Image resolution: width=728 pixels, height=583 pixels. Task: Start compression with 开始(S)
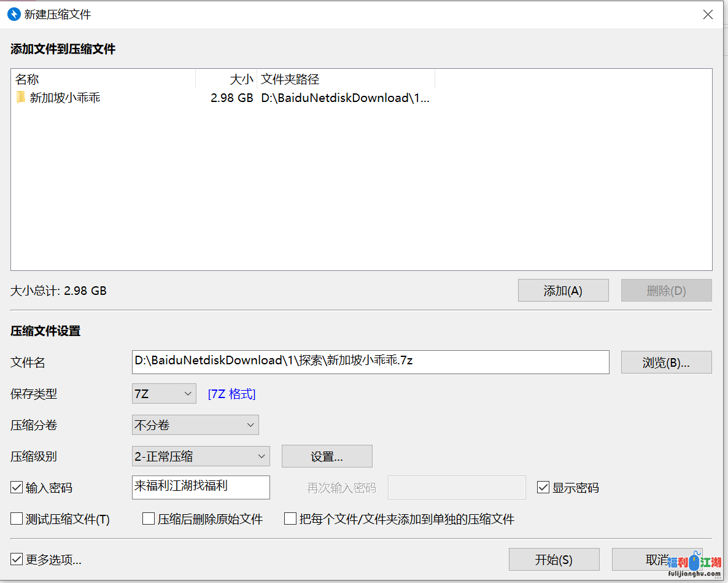click(554, 559)
